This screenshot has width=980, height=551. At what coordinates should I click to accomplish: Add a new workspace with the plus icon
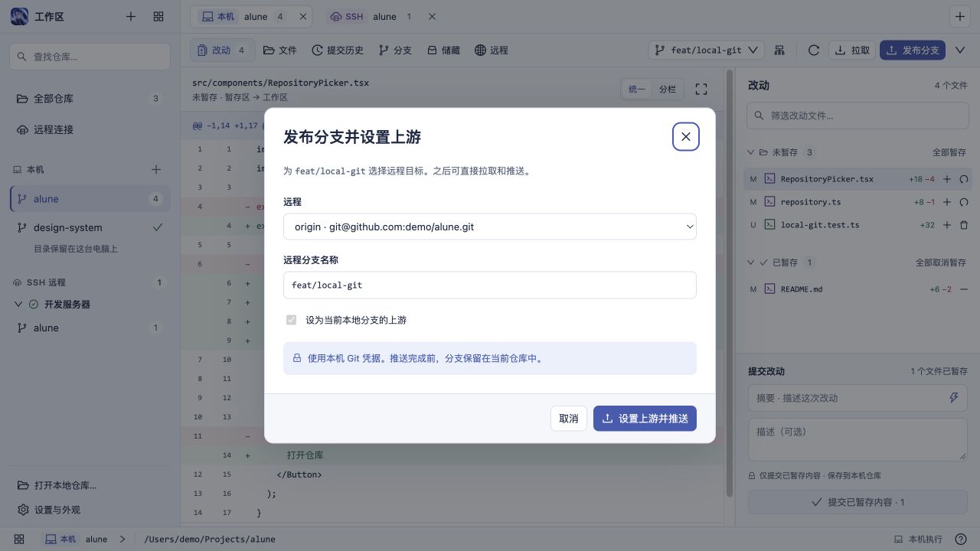pos(131,16)
